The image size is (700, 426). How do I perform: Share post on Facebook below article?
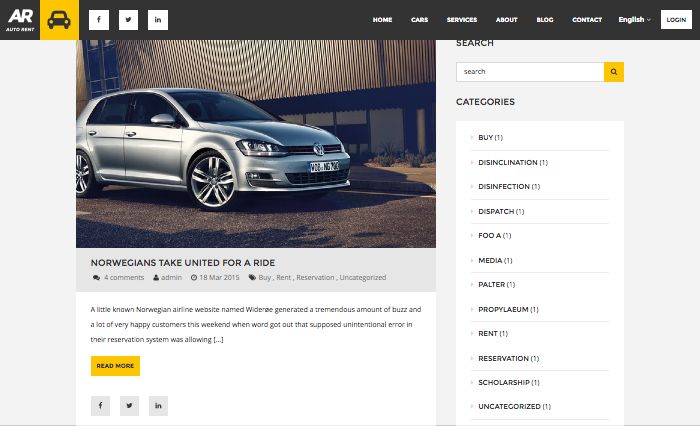pos(100,405)
